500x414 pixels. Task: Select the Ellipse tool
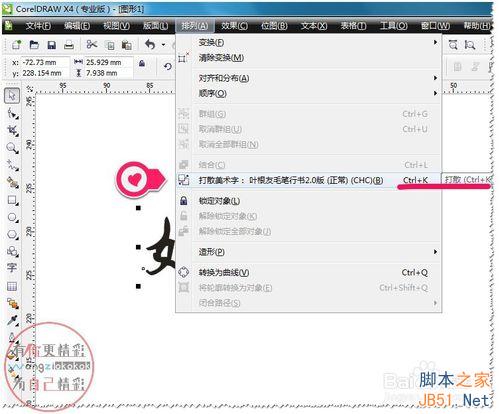pyautogui.click(x=13, y=217)
